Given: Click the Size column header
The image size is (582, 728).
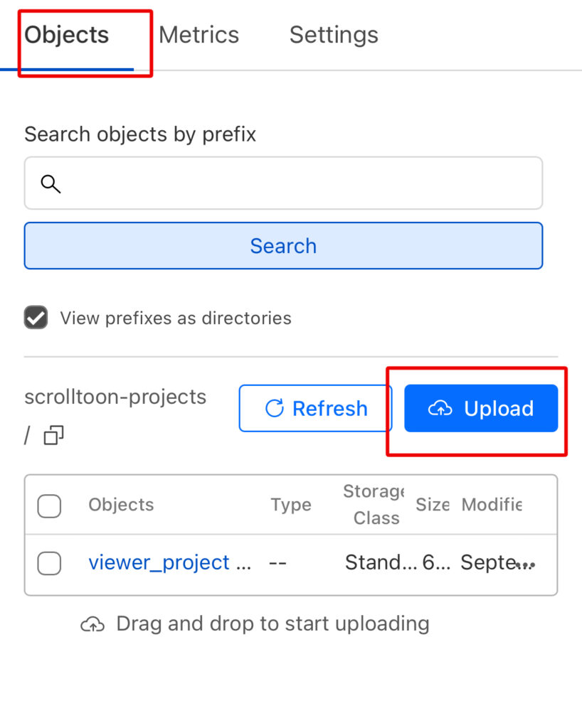Looking at the screenshot, I should click(x=432, y=505).
